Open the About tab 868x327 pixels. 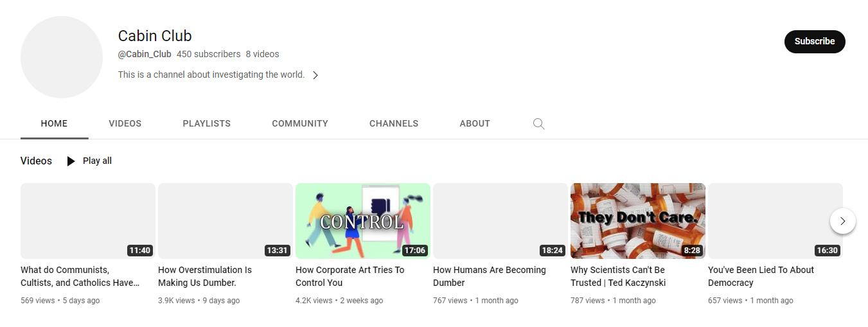(474, 123)
